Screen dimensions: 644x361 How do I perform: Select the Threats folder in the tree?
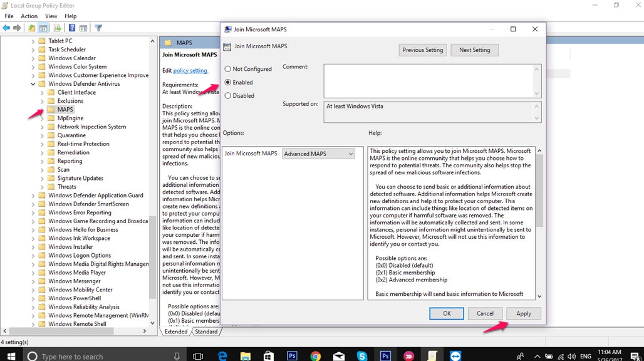point(66,187)
